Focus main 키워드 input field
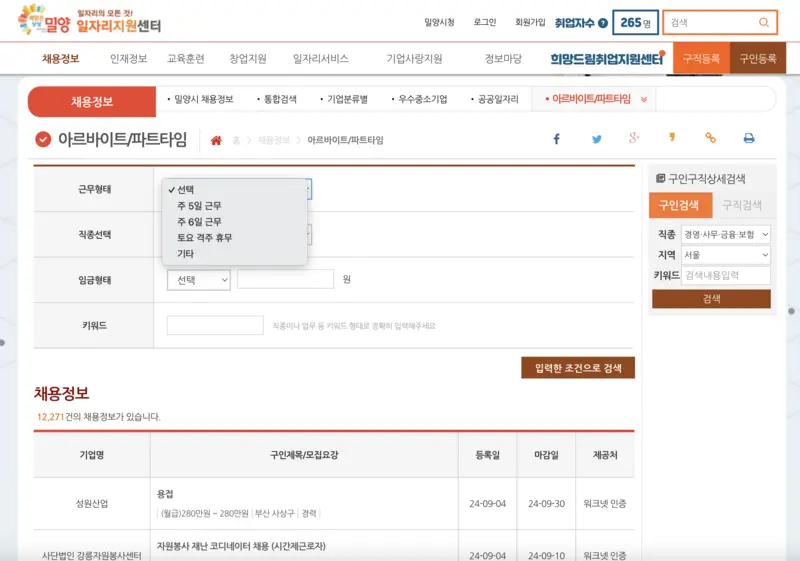 click(x=215, y=325)
